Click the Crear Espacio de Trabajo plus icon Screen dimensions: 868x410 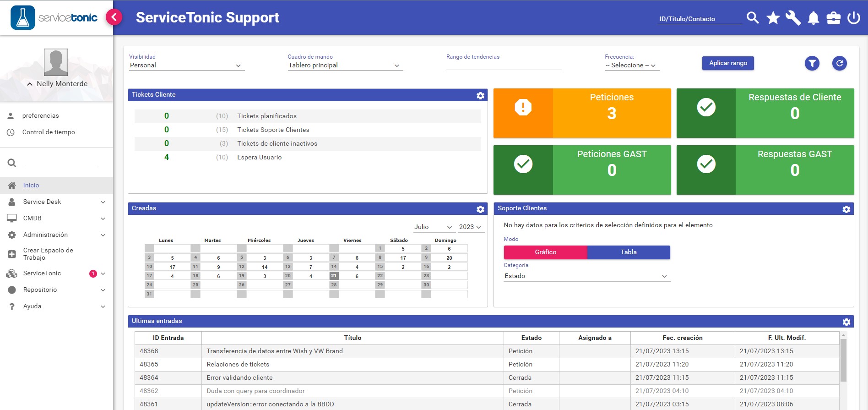point(12,254)
